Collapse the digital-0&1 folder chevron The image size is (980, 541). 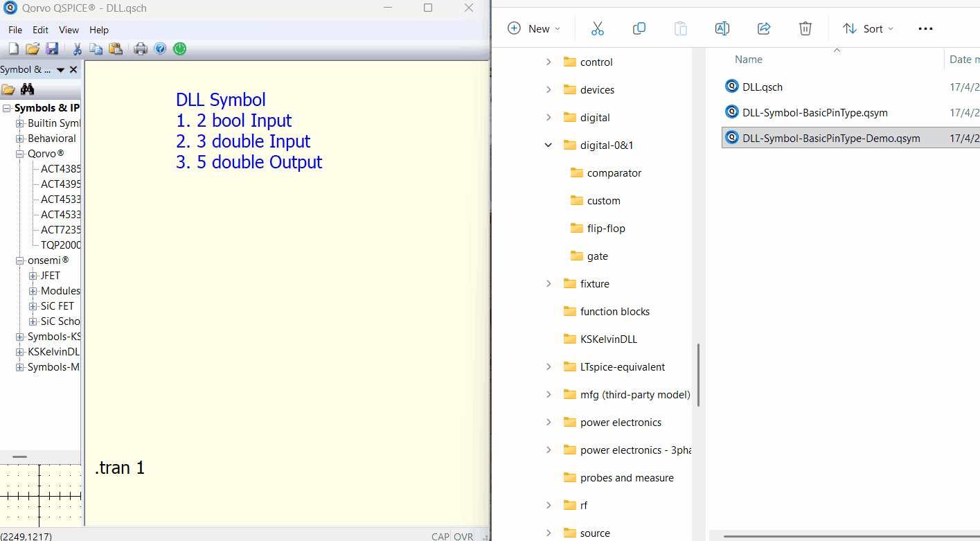549,145
